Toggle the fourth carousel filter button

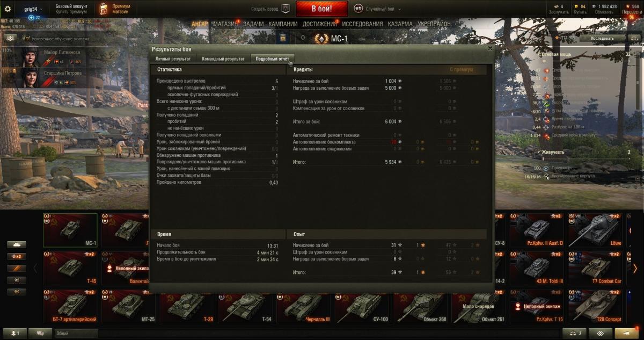coord(17,280)
